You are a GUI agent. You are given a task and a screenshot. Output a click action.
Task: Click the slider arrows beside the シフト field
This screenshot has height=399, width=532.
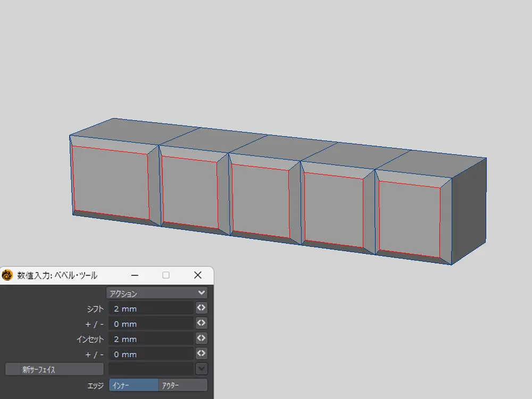coord(201,308)
